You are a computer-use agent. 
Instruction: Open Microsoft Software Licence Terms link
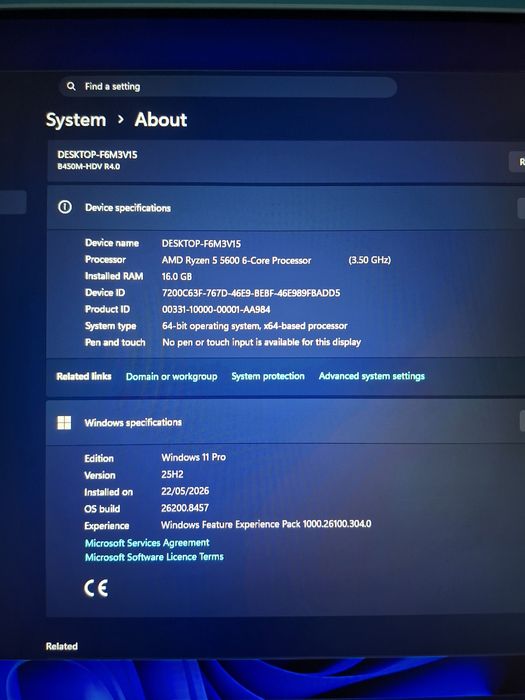tap(154, 557)
